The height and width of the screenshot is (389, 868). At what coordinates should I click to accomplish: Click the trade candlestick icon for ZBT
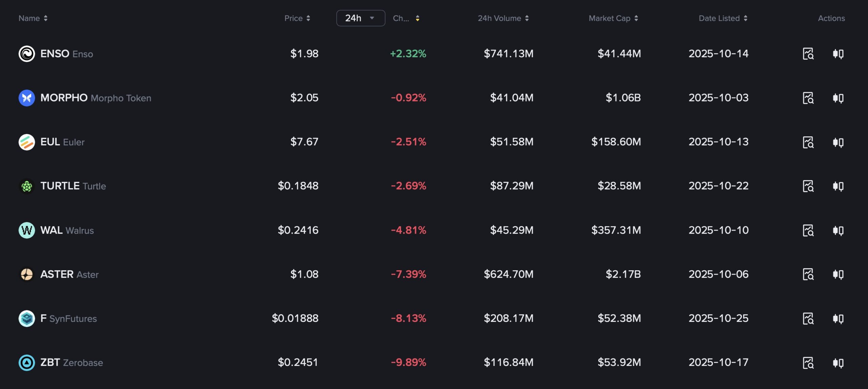click(838, 363)
